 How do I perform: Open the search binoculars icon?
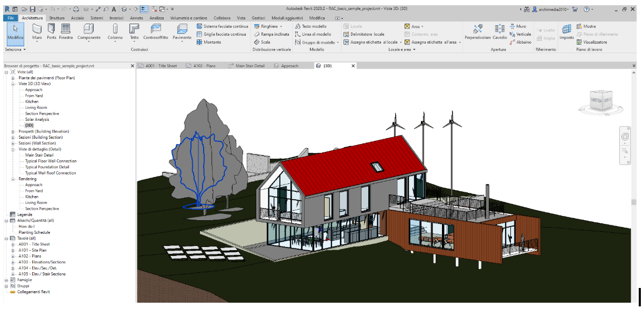click(x=526, y=9)
